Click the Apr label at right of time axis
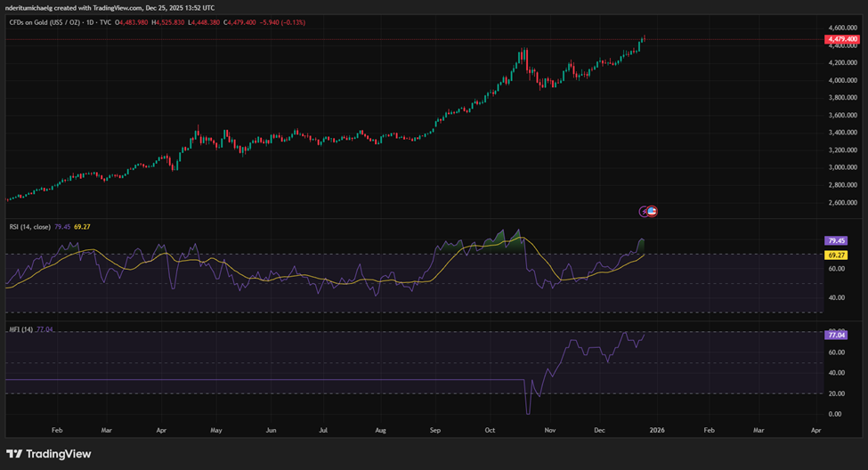This screenshot has width=868, height=470. click(816, 429)
